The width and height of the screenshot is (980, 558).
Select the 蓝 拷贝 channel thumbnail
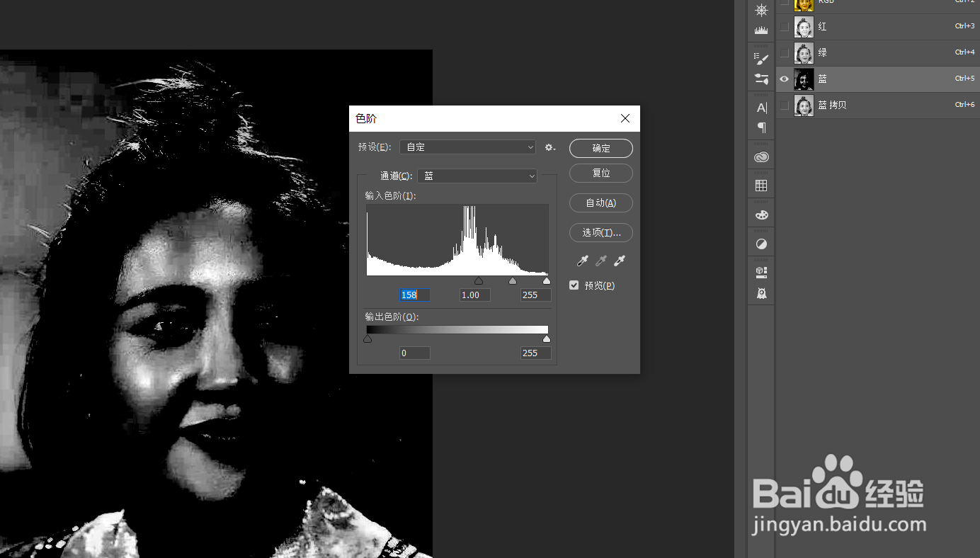(804, 105)
